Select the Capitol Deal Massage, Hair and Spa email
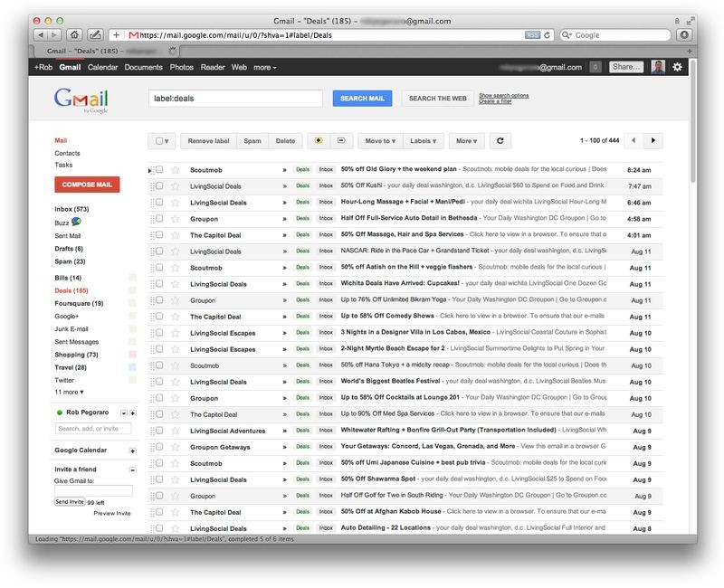This screenshot has height=588, width=724. 159,234
